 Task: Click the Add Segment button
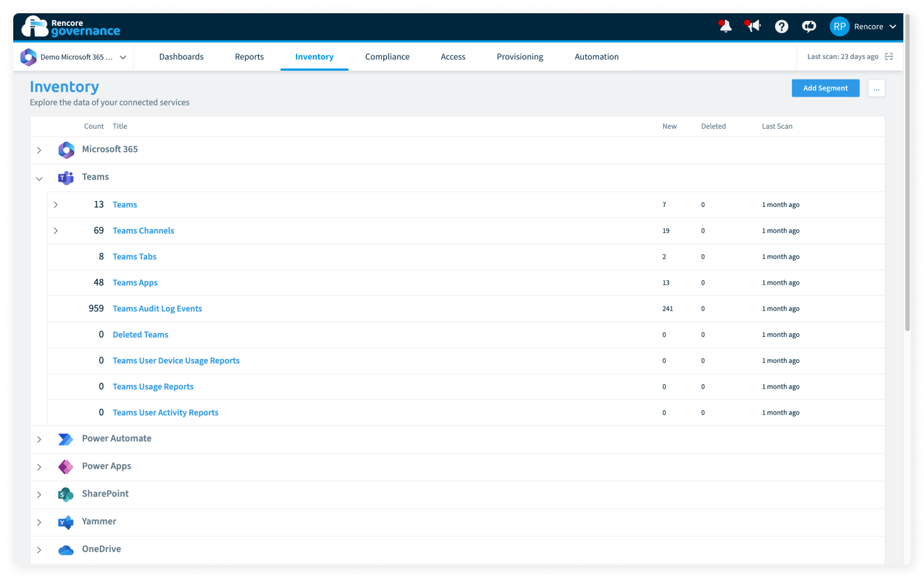click(826, 88)
